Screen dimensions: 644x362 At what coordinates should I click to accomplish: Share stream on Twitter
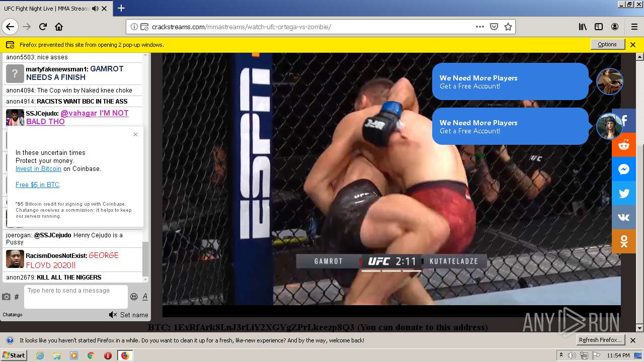pyautogui.click(x=624, y=193)
